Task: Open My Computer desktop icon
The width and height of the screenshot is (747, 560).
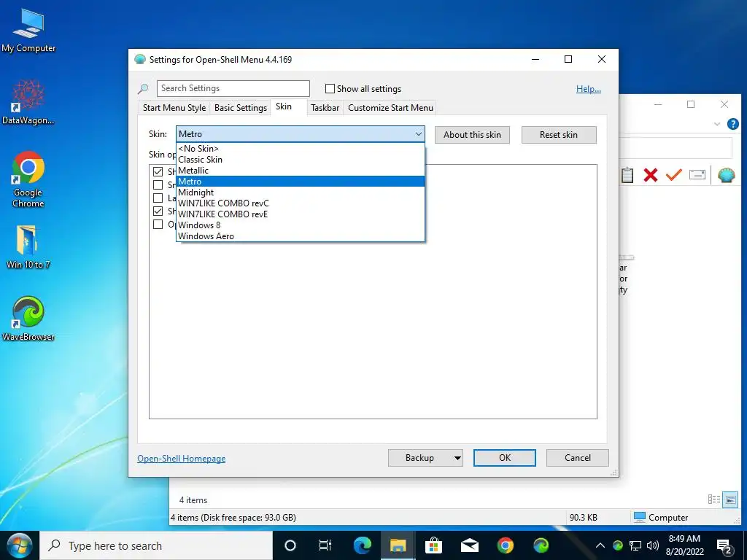Action: pos(28,31)
